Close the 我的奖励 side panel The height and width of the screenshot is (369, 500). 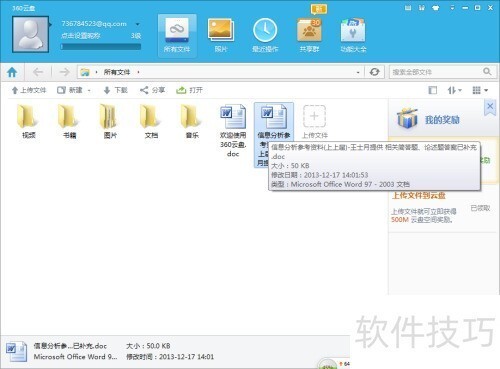[490, 106]
